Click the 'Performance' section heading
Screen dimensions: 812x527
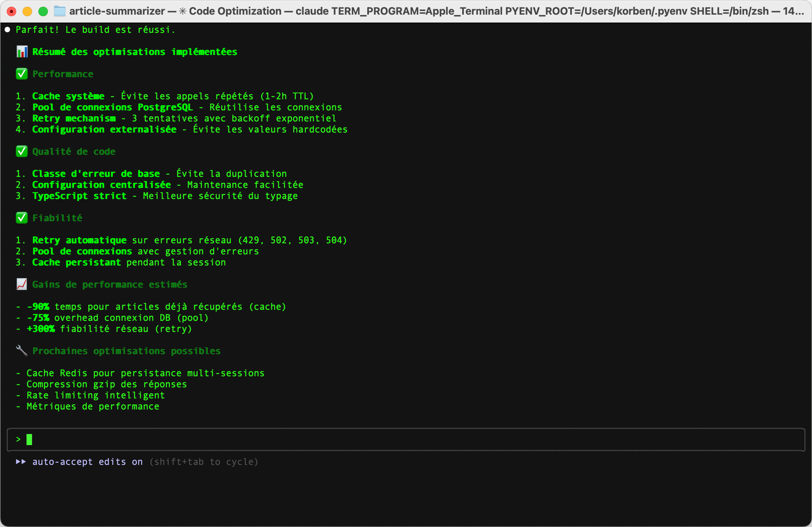click(x=63, y=74)
